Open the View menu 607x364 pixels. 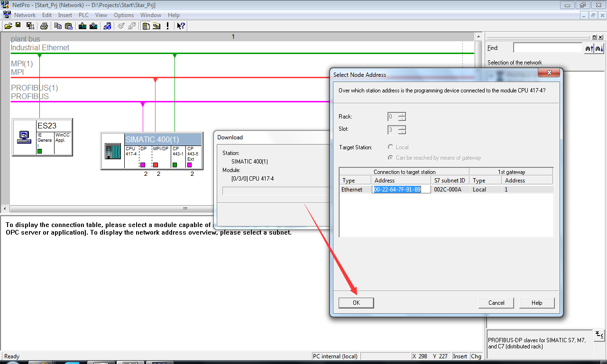[101, 15]
